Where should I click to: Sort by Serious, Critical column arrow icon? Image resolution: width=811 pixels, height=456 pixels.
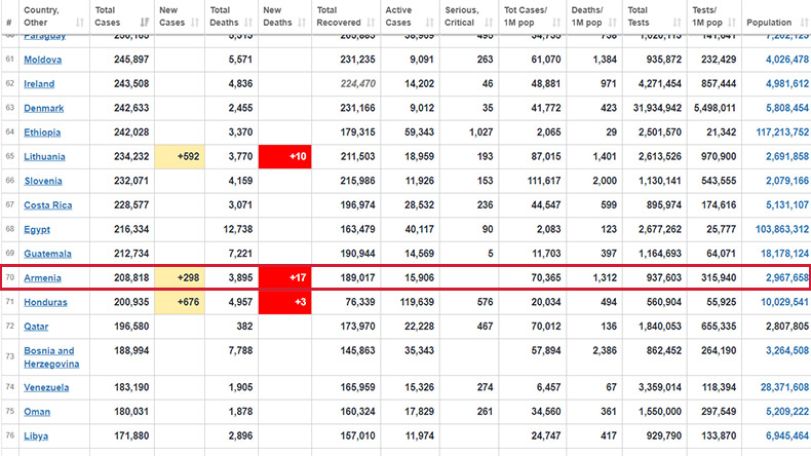pyautogui.click(x=489, y=22)
